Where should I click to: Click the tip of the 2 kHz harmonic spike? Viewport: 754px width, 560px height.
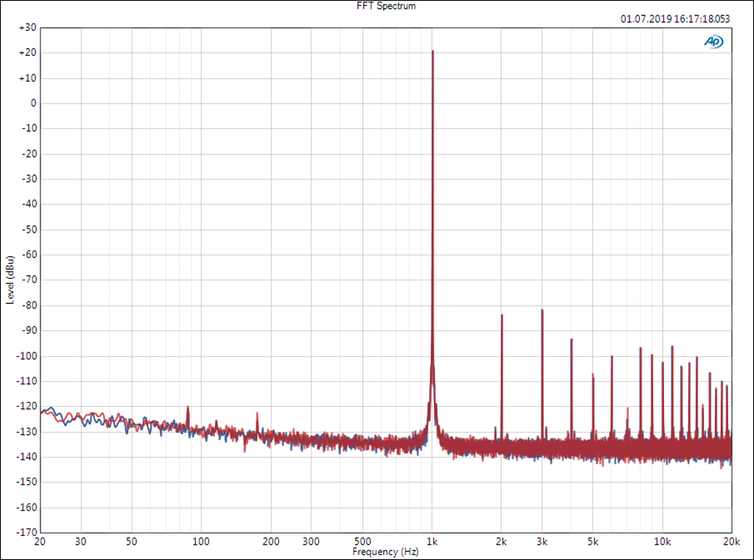pyautogui.click(x=501, y=315)
